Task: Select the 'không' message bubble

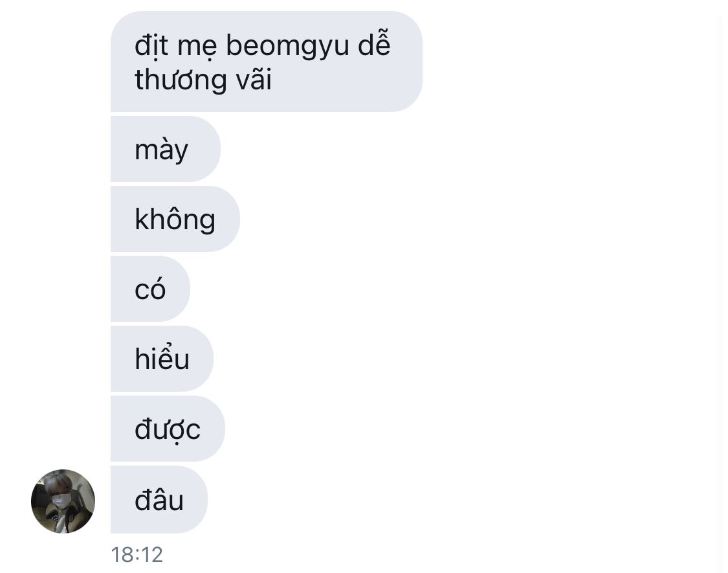Action: click(x=175, y=219)
